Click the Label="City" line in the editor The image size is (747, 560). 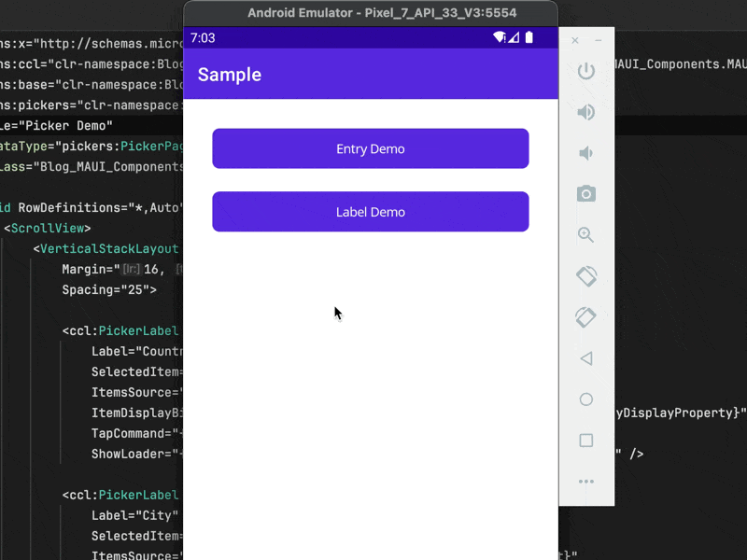134,515
